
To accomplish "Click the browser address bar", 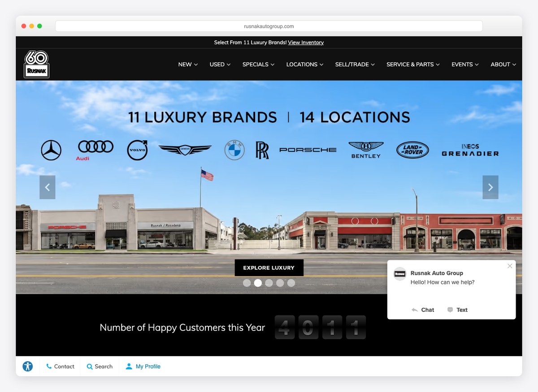I will (269, 26).
